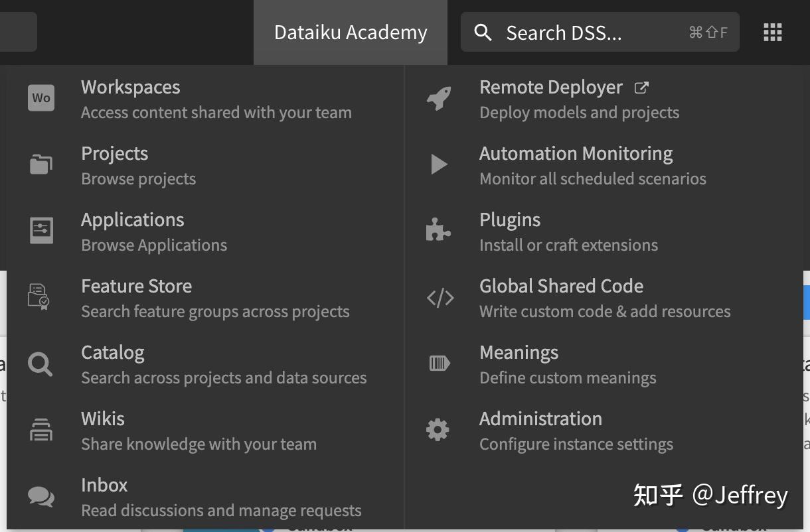Click the apps grid icon top right
This screenshot has height=532, width=810.
772,32
